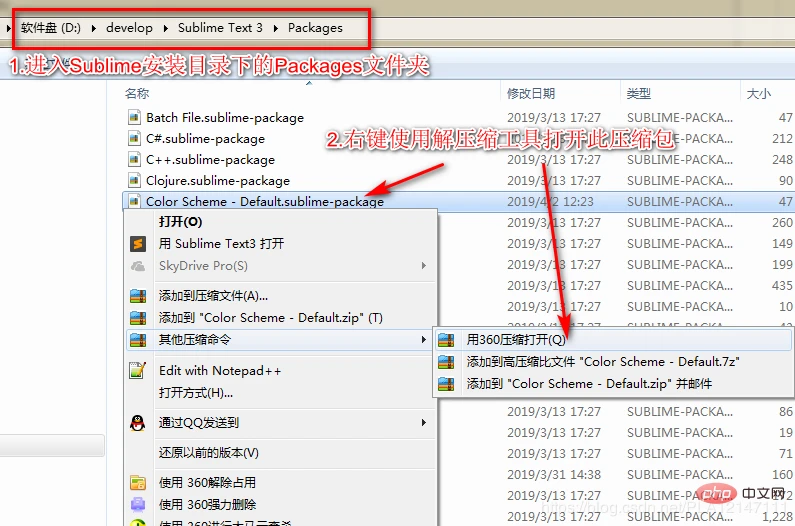Image resolution: width=795 pixels, height=526 pixels.
Task: Sort by the 名称 column header
Action: [x=137, y=94]
